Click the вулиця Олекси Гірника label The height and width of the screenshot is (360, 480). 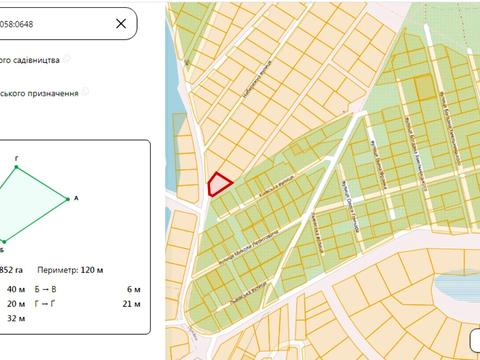tap(350, 207)
